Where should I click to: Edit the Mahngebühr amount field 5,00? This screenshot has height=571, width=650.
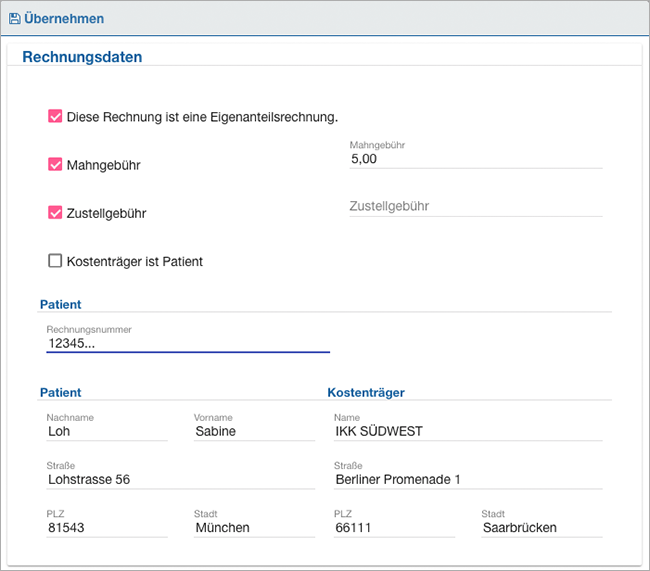point(476,159)
